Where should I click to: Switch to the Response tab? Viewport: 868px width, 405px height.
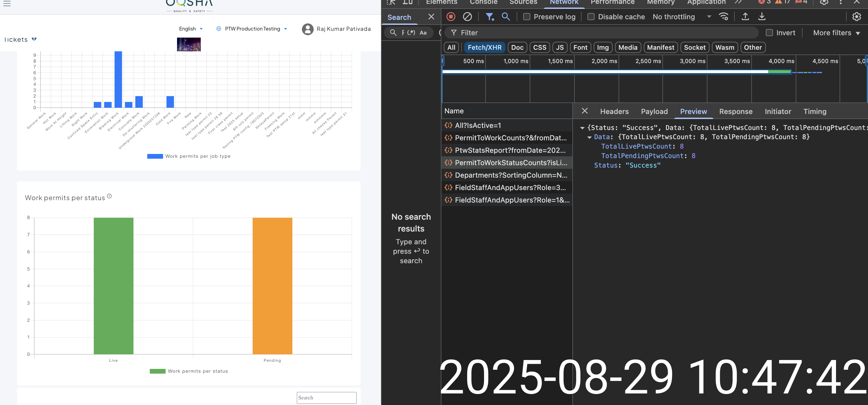click(736, 111)
